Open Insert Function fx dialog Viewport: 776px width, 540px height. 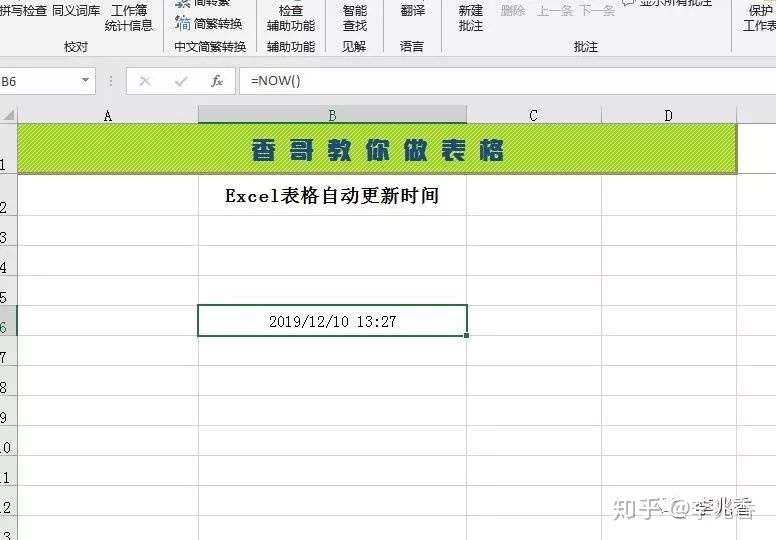pos(217,81)
